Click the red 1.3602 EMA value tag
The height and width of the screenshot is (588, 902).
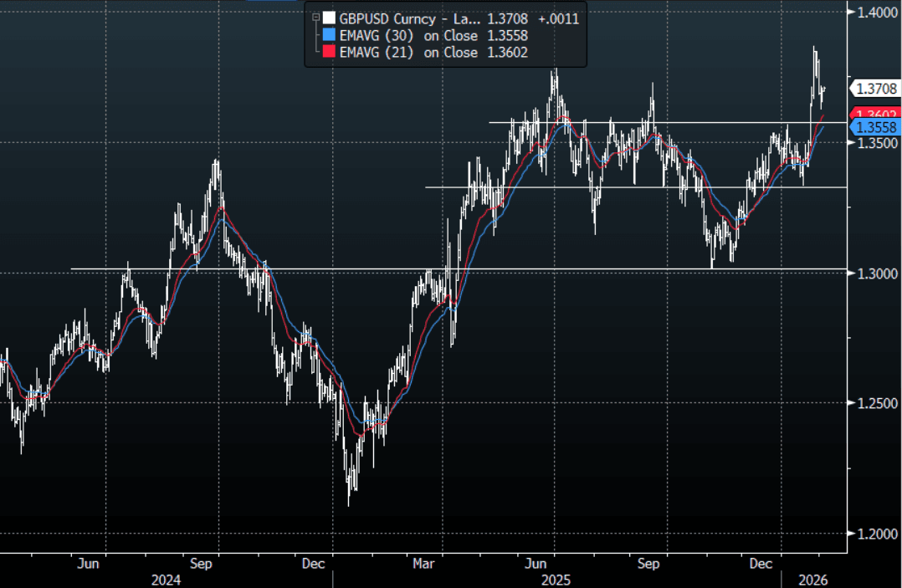pyautogui.click(x=876, y=113)
